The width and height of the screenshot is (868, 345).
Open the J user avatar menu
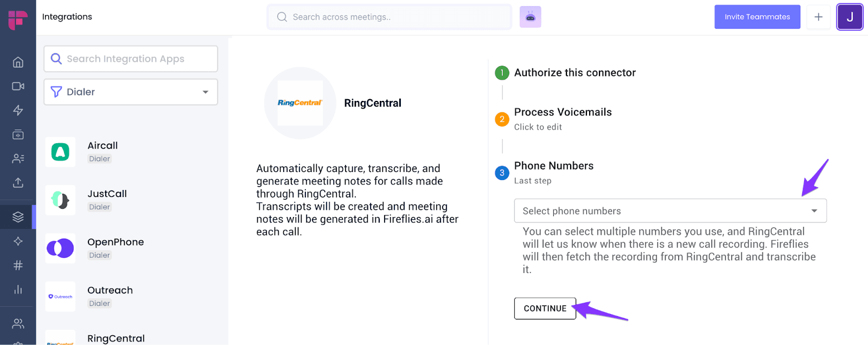[x=850, y=17]
